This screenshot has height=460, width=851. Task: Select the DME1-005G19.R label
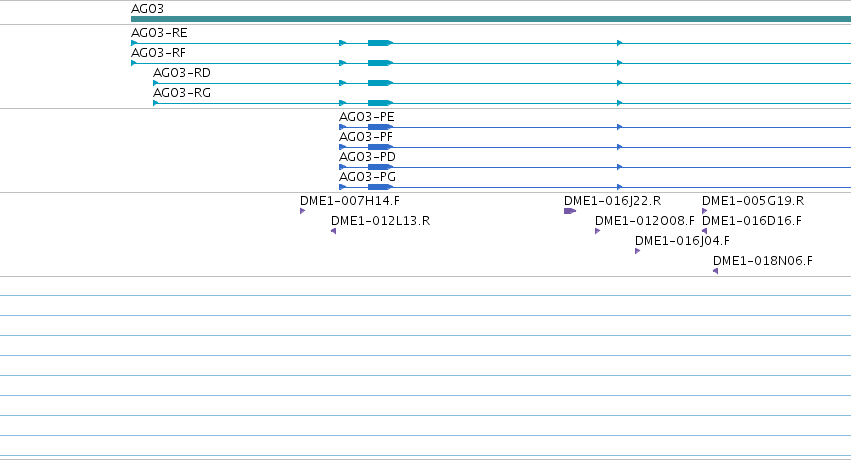pos(753,201)
